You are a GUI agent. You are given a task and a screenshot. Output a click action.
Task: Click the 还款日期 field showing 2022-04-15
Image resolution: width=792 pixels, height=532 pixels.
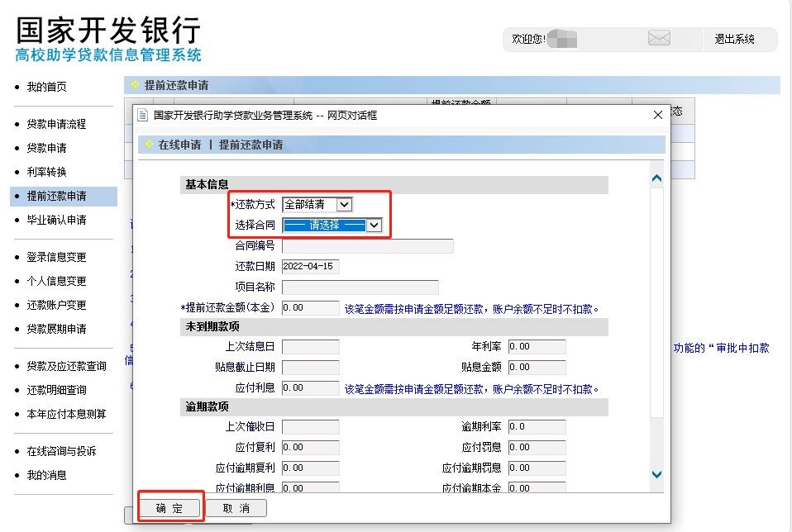[x=310, y=267]
